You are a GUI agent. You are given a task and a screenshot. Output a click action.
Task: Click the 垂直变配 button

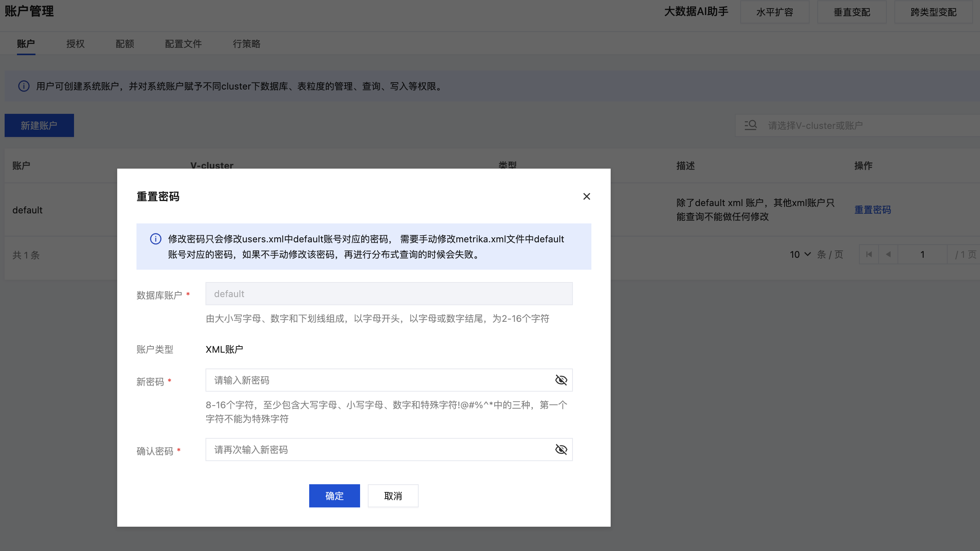click(x=851, y=12)
